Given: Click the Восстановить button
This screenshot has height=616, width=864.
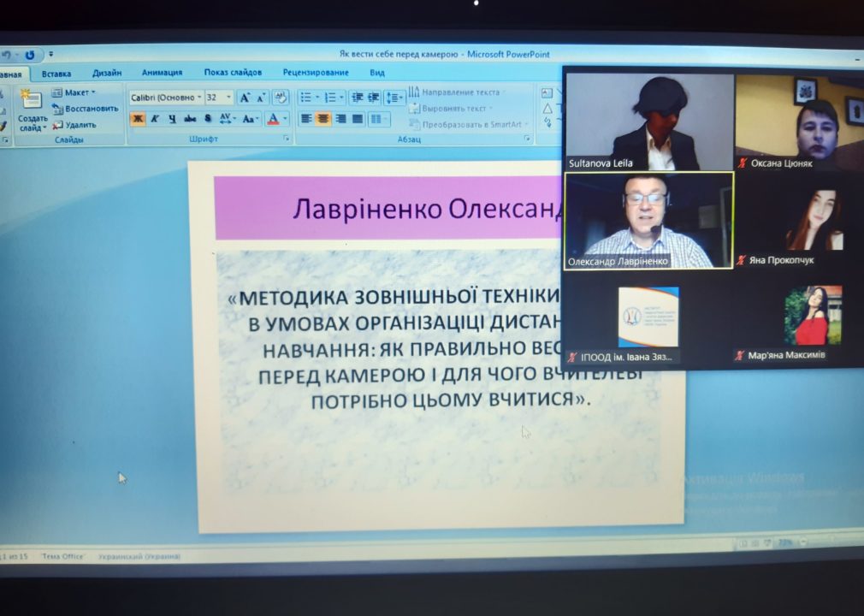Looking at the screenshot, I should click(x=86, y=109).
